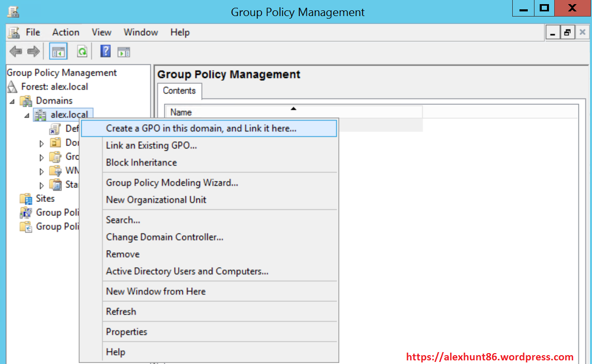
Task: Select Link an Existing GPO option
Action: [151, 145]
